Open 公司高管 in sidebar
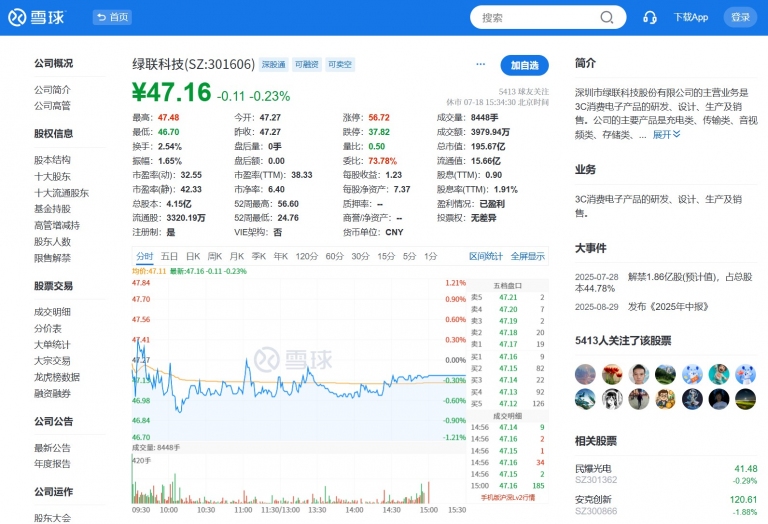 tap(52, 105)
